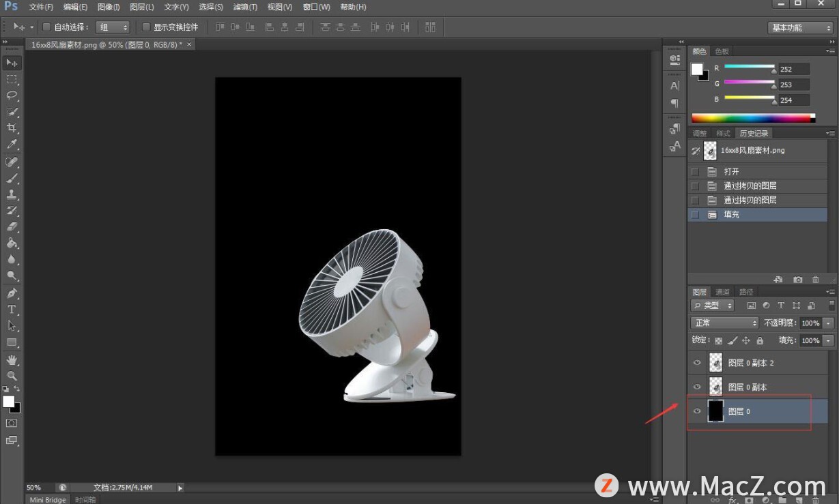The width and height of the screenshot is (839, 504).
Task: Select the Path Selection tool
Action: coord(12,326)
